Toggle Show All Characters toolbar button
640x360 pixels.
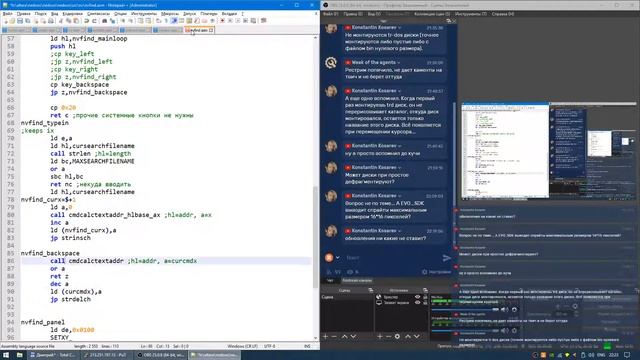click(166, 20)
